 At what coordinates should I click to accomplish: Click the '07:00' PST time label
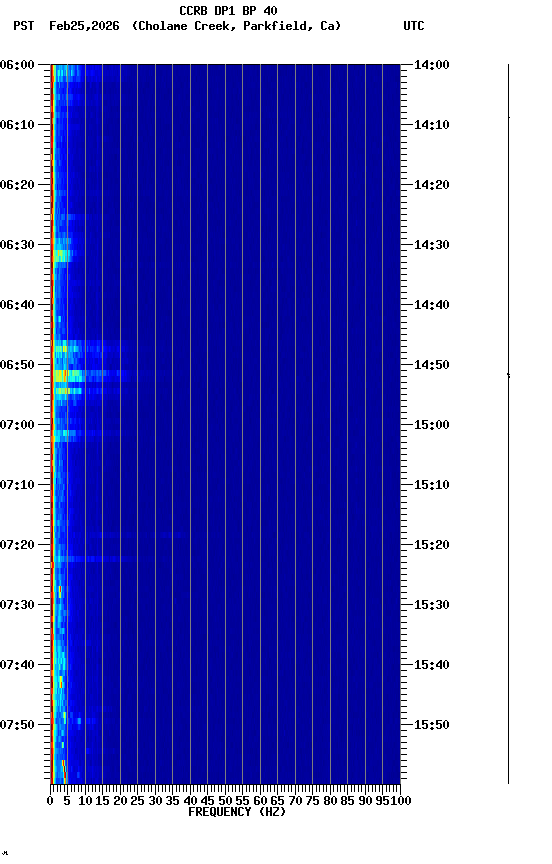point(17,425)
